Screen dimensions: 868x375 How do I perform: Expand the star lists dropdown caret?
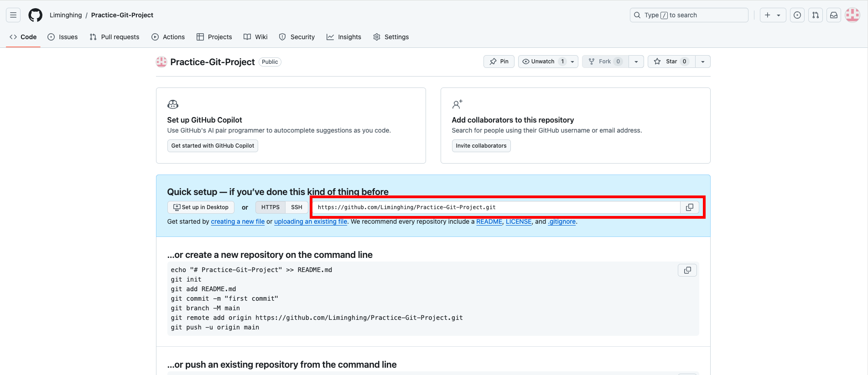point(703,62)
